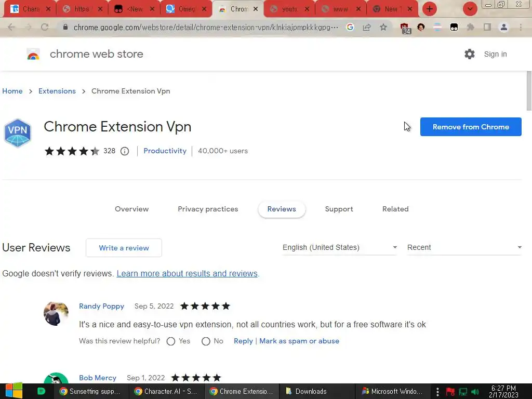532x399 pixels.
Task: Click the browser forward arrow
Action: point(28,27)
